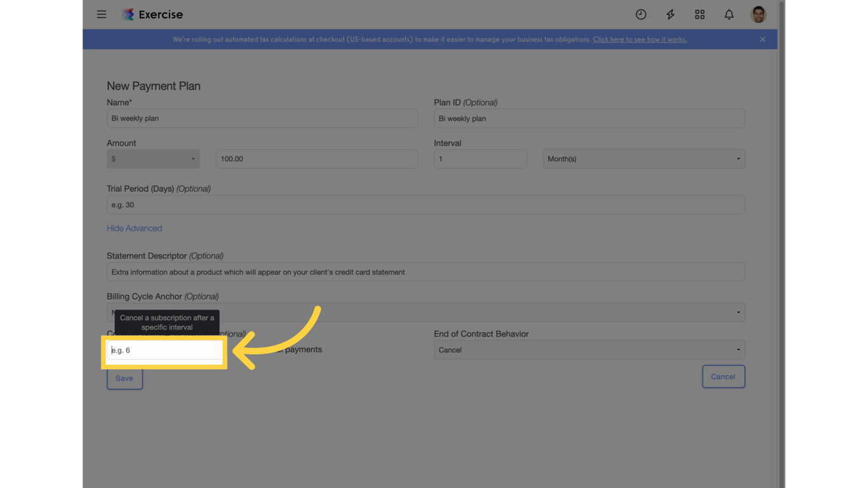868x488 pixels.
Task: Change the interval unit from Month(s)
Action: [x=643, y=159]
